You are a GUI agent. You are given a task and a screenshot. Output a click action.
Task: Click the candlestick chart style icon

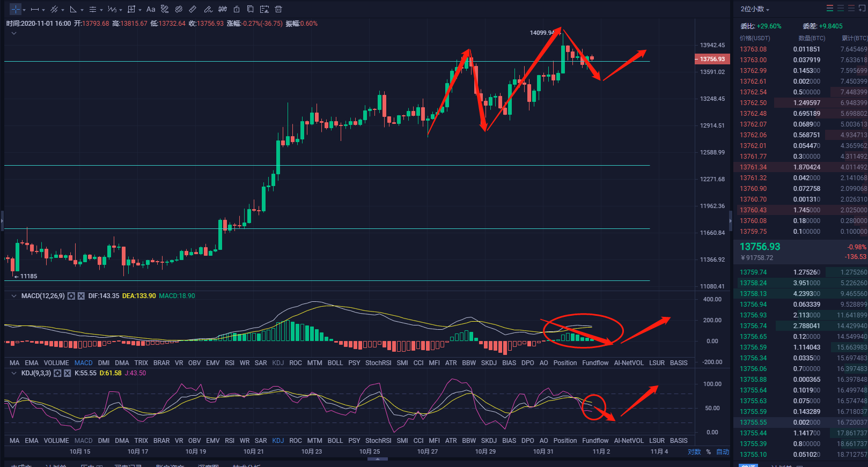pos(223,9)
